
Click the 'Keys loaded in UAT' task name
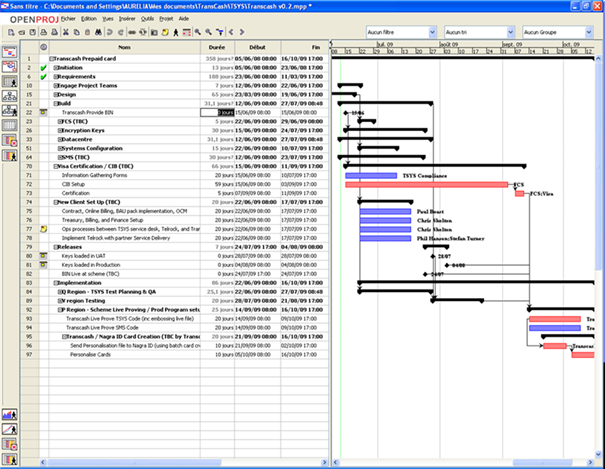pyautogui.click(x=83, y=256)
